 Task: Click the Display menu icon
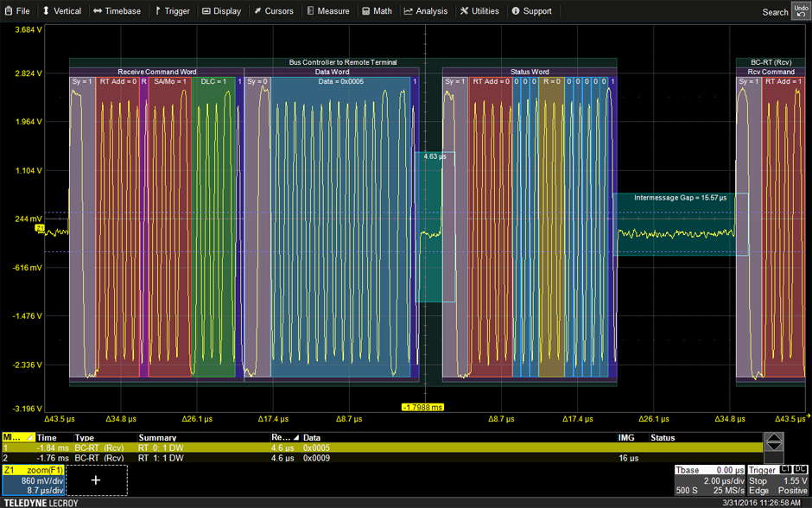[x=206, y=11]
